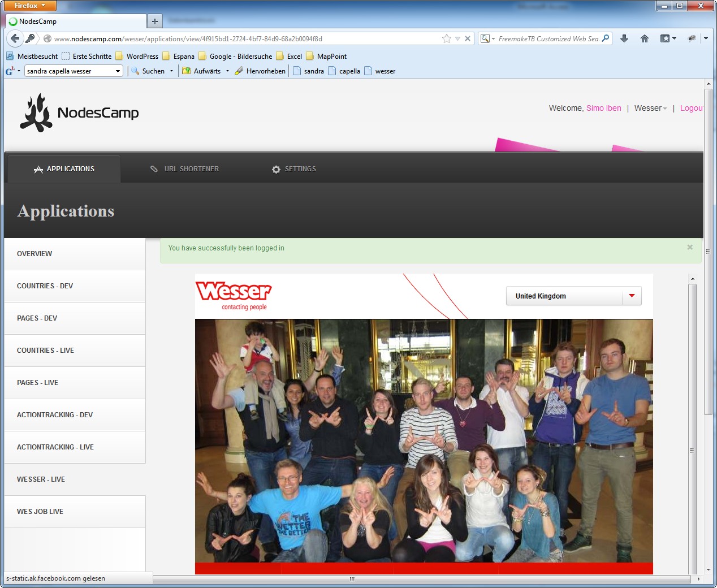The height and width of the screenshot is (588, 717).
Task: Click the NodesCamp campfire logo
Action: (x=37, y=113)
